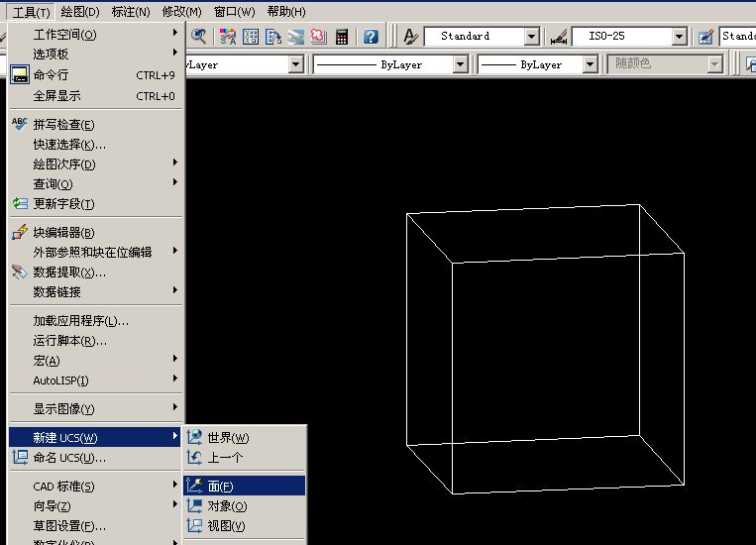Open the Tool Palettes window icon
Screen dimensions: 756x545
coord(273,37)
